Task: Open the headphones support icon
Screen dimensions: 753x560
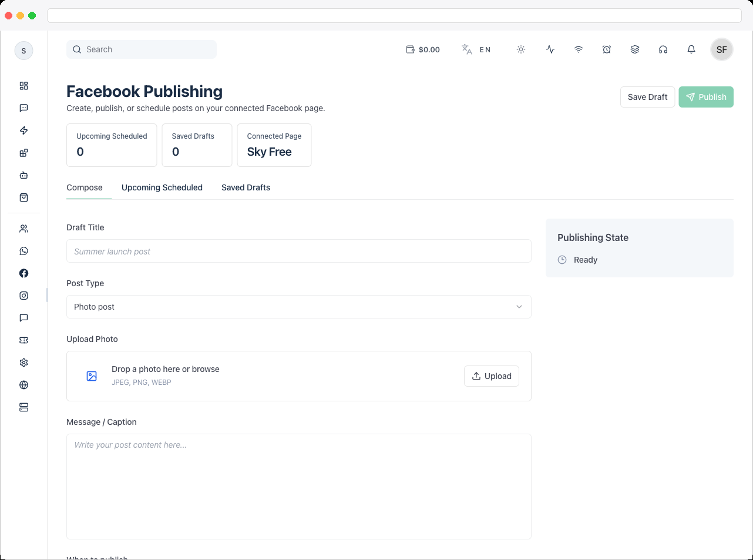Action: [x=663, y=49]
